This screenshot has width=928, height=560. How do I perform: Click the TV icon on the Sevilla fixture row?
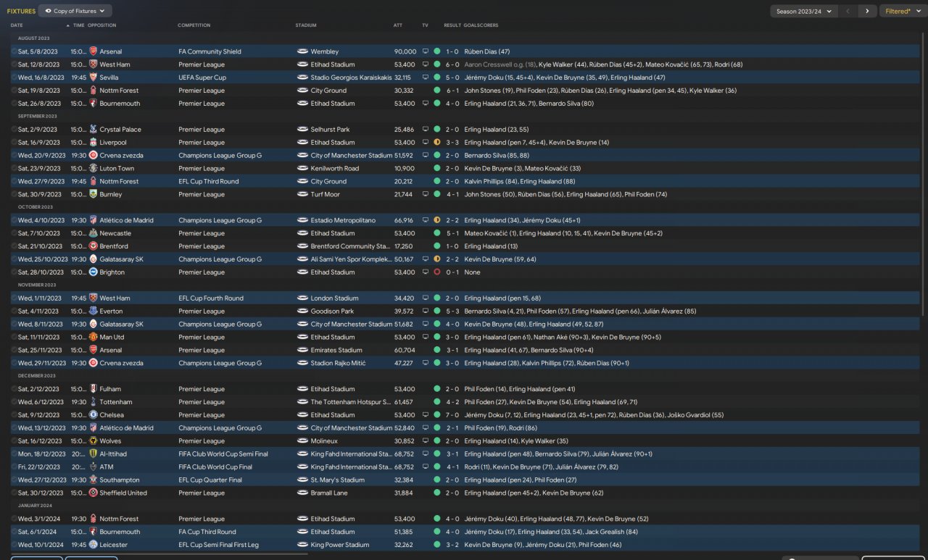click(x=426, y=78)
